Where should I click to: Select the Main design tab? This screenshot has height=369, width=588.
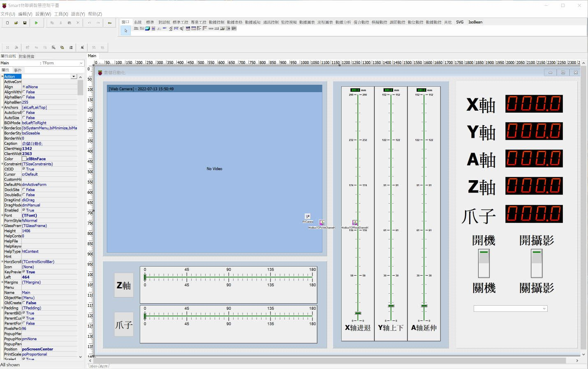[x=92, y=56]
